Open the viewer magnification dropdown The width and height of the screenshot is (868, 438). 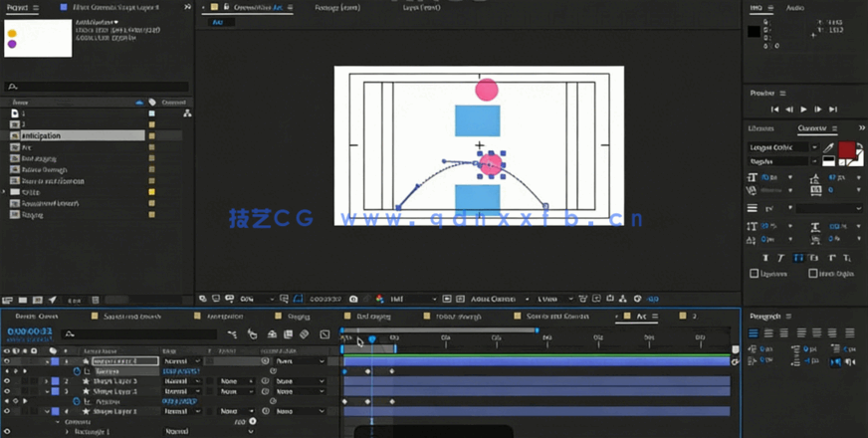coord(255,298)
